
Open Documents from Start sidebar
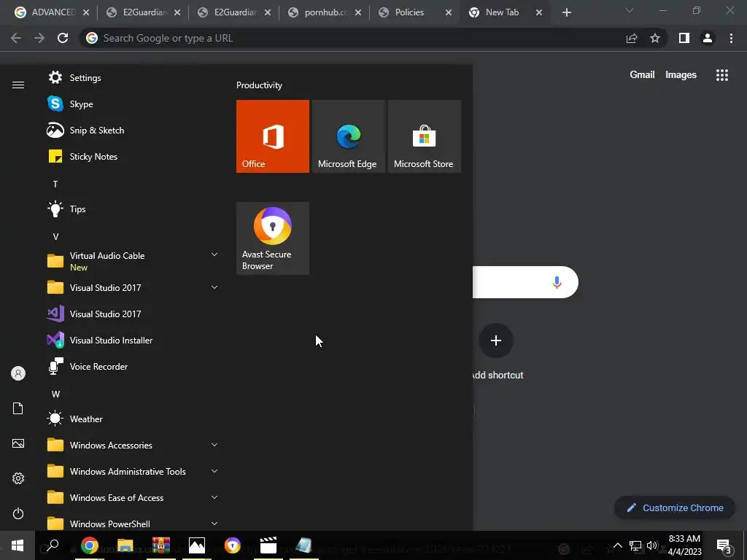[x=18, y=408]
